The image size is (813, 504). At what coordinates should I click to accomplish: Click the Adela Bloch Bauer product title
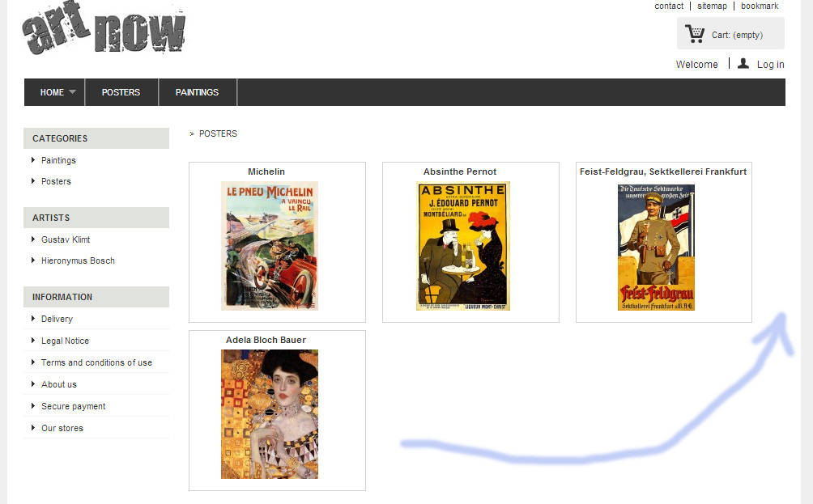[x=266, y=340]
